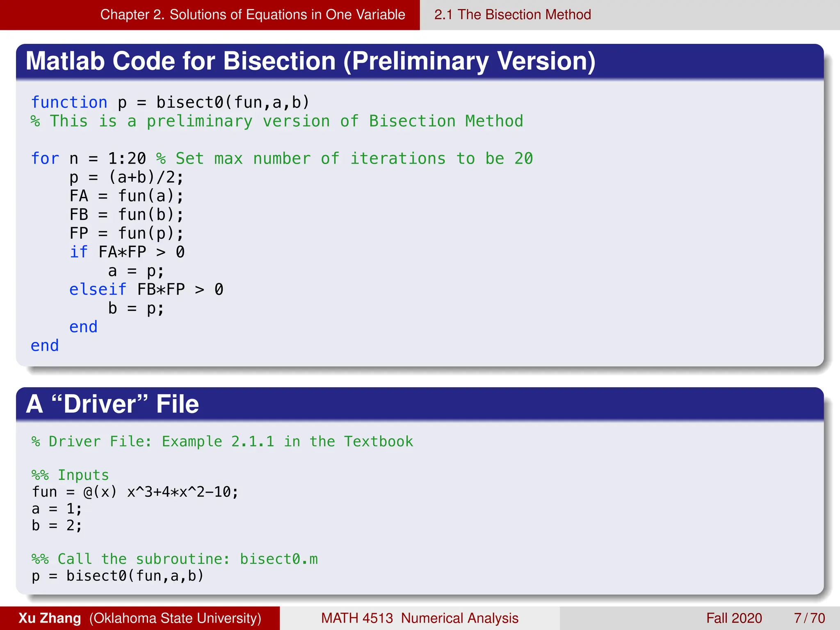This screenshot has width=840, height=630.
Task: Click the indented inner 'end' keyword
Action: pyautogui.click(x=83, y=327)
